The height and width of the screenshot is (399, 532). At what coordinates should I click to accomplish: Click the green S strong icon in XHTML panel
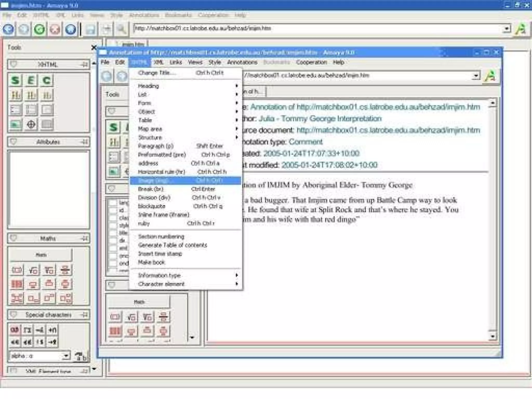click(15, 80)
